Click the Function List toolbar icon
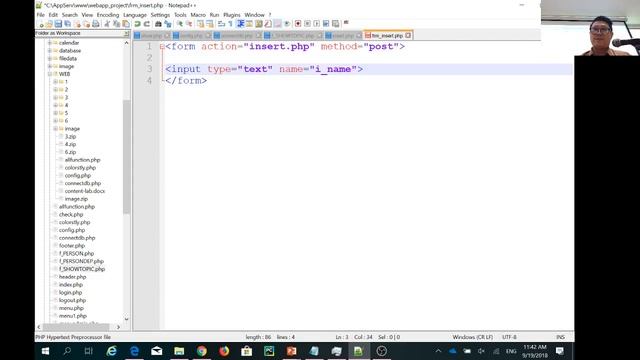This screenshot has width=640, height=360. [x=268, y=24]
